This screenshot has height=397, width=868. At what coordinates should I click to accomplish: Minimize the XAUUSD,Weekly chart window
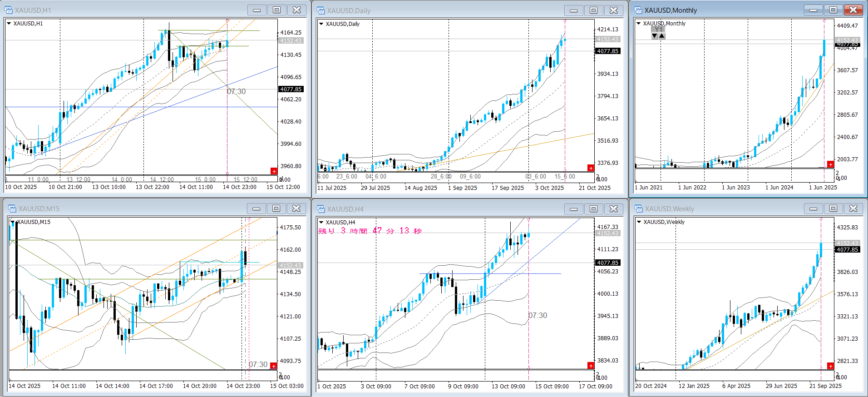[813, 208]
